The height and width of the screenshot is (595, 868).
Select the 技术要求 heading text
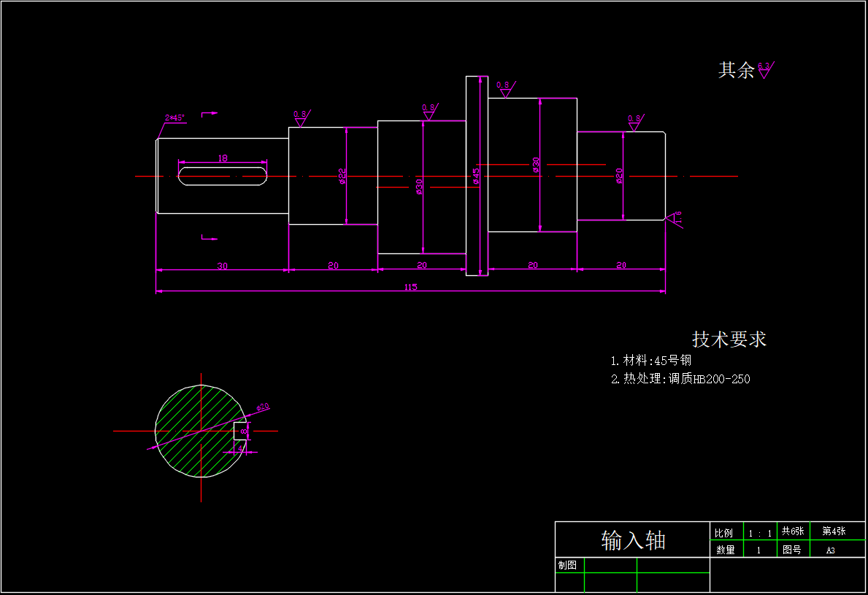pos(729,339)
